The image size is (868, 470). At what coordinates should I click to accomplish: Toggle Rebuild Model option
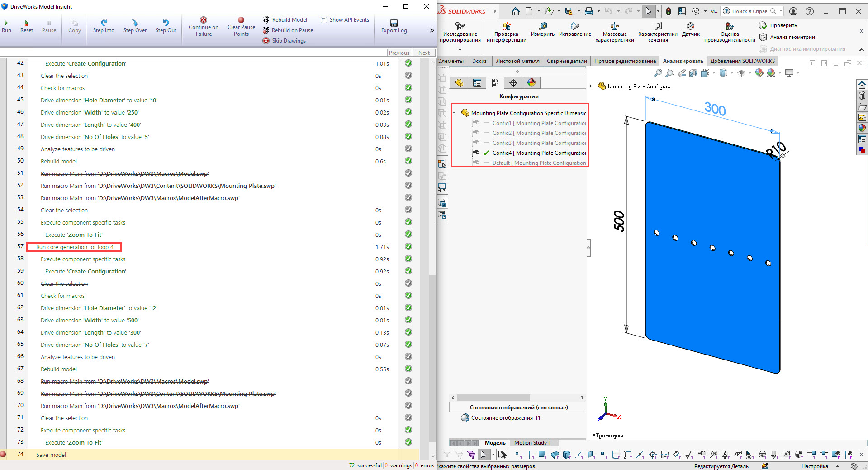pyautogui.click(x=285, y=20)
